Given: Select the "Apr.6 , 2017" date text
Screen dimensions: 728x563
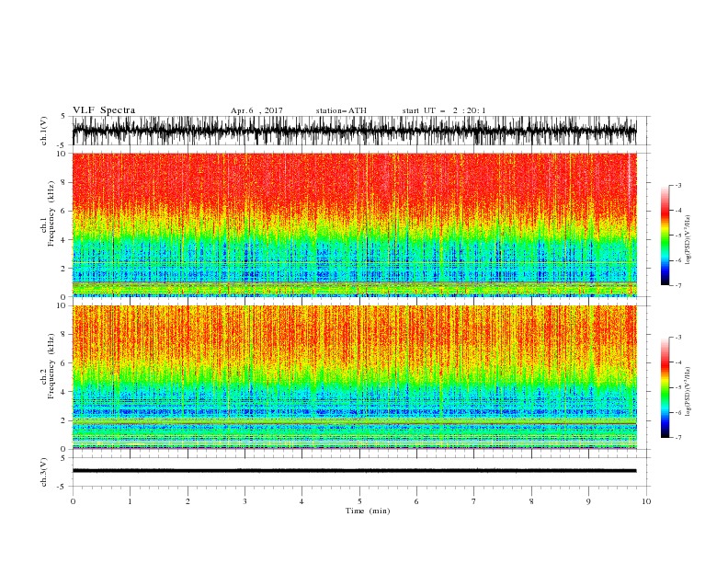Looking at the screenshot, I should 256,110.
